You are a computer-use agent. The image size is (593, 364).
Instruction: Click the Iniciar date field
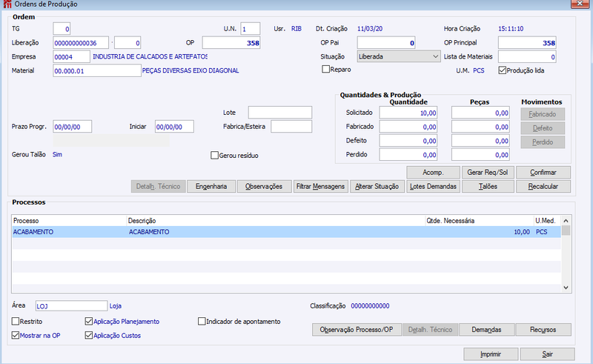[x=174, y=127]
